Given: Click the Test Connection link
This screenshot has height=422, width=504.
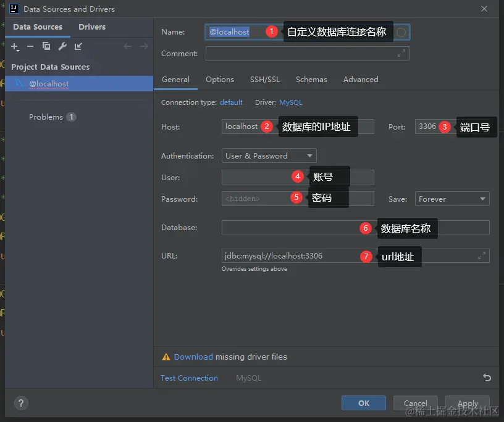Looking at the screenshot, I should 189,378.
